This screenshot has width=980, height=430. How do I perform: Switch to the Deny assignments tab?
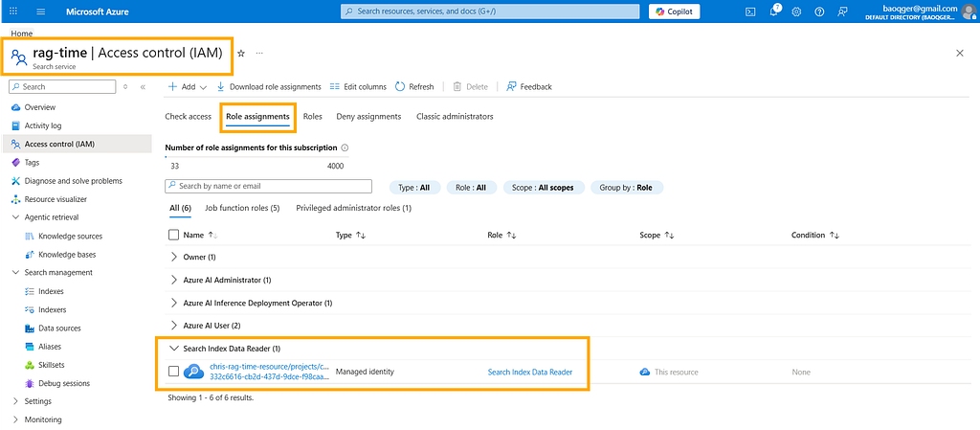[x=368, y=116]
